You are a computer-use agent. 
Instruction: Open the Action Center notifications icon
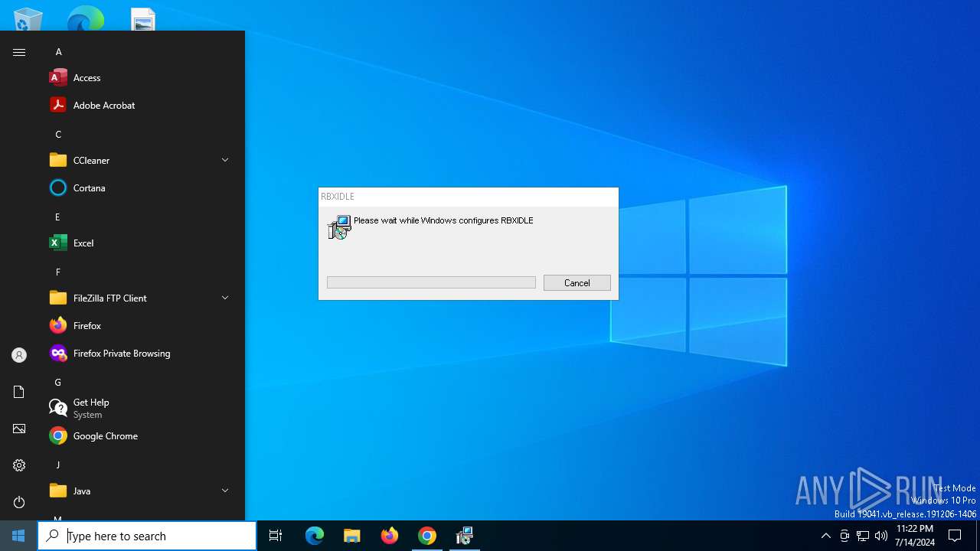955,536
